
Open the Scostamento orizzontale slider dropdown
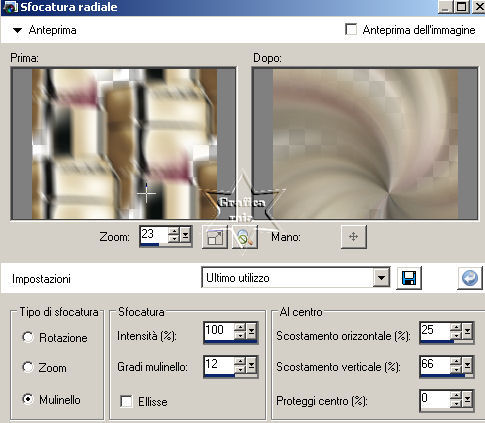click(467, 331)
